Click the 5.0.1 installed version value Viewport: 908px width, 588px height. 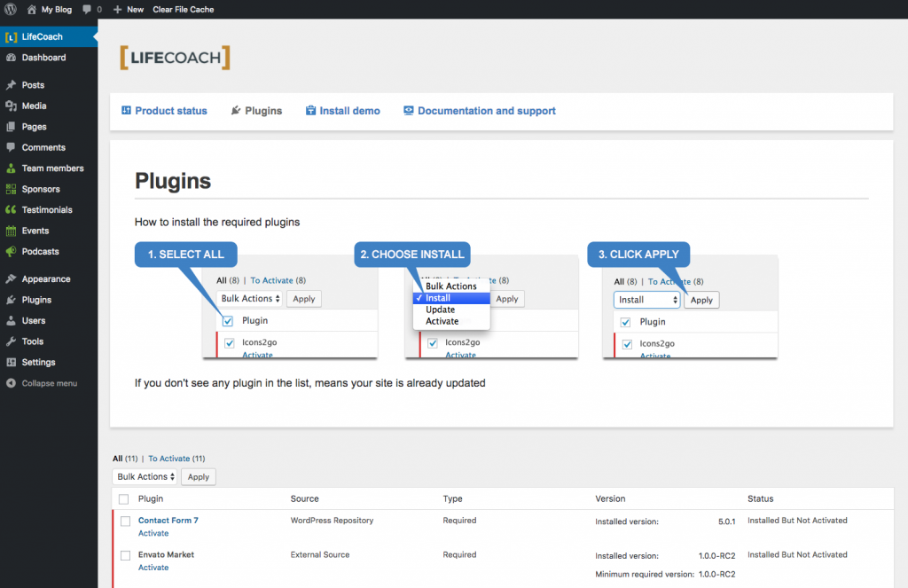pos(727,521)
